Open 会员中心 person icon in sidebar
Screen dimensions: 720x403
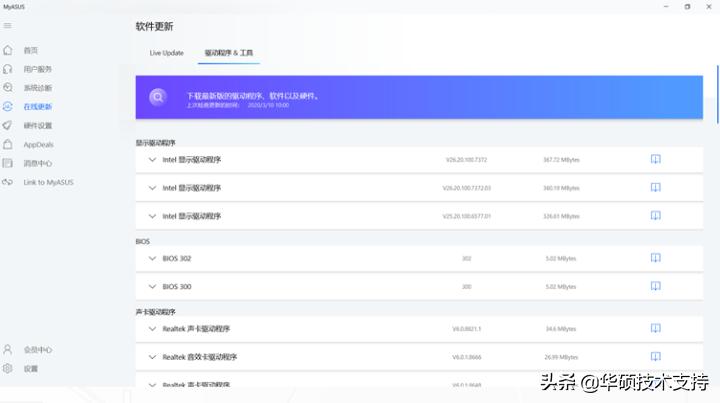click(x=8, y=349)
